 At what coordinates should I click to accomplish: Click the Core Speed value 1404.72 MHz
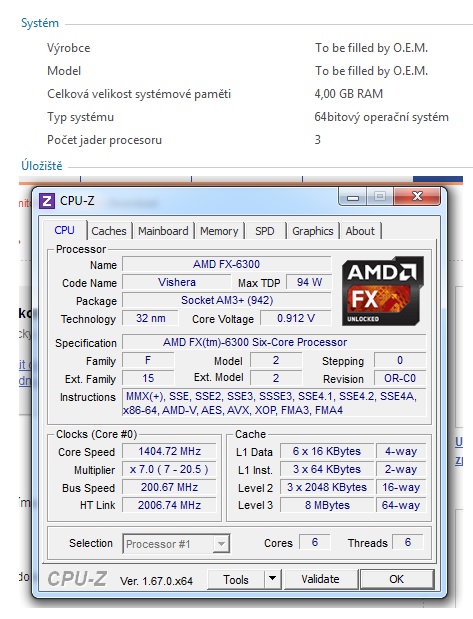pos(169,451)
